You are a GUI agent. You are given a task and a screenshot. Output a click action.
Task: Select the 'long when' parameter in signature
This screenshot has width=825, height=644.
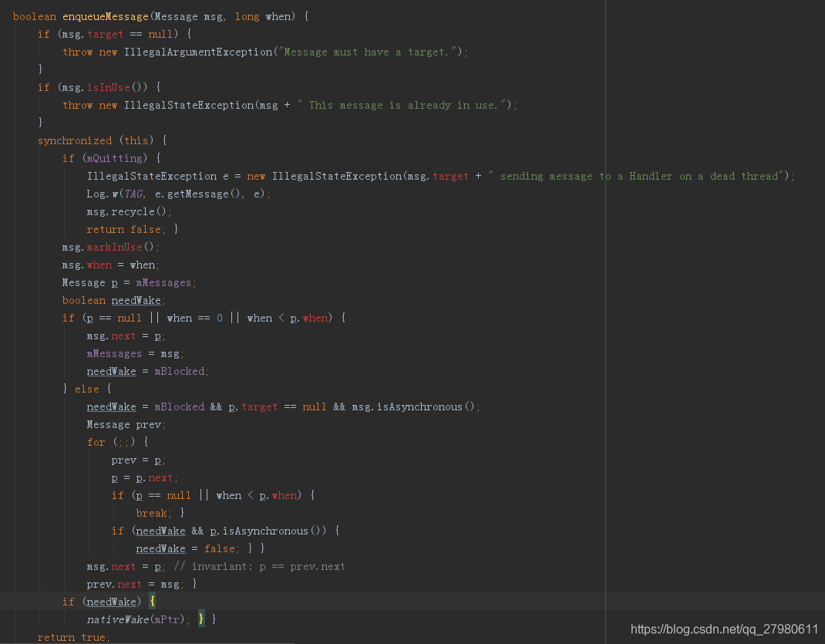tap(263, 16)
